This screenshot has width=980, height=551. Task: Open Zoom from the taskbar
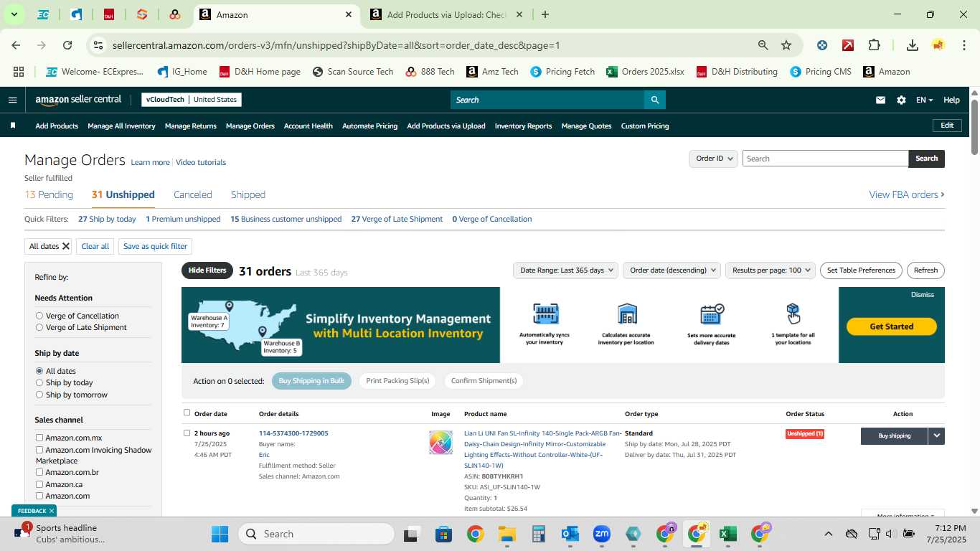pos(602,534)
